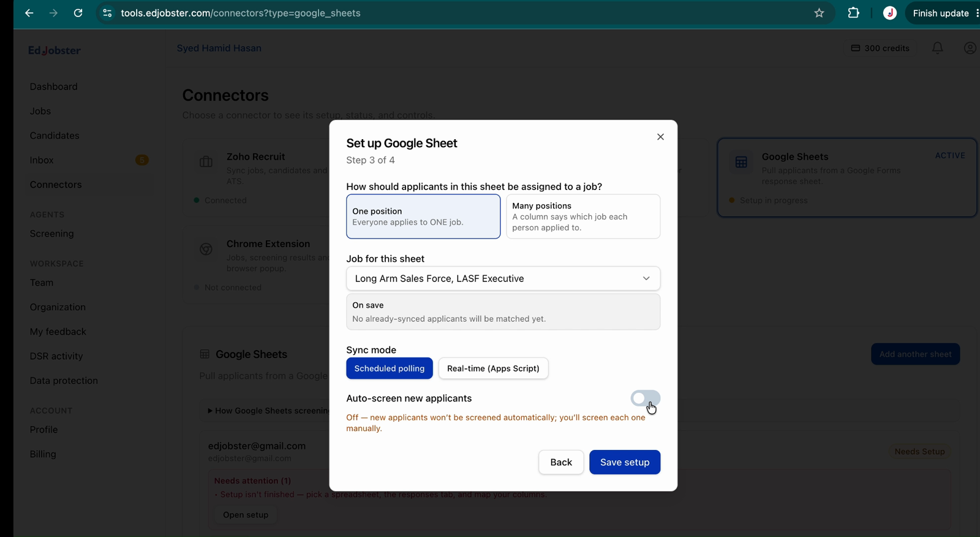Click the On save info box
Image resolution: width=980 pixels, height=537 pixels.
coord(503,311)
